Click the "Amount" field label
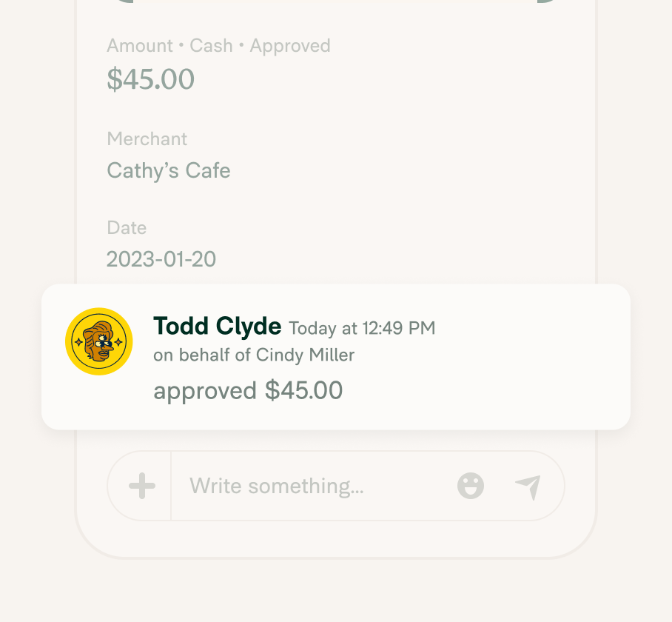The width and height of the screenshot is (672, 622). pyautogui.click(x=138, y=46)
